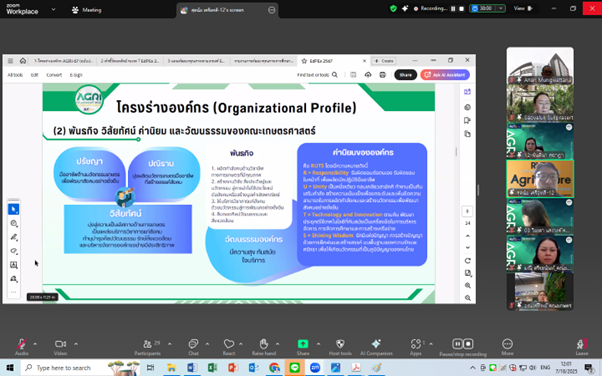Click the green Share screen button

click(303, 344)
